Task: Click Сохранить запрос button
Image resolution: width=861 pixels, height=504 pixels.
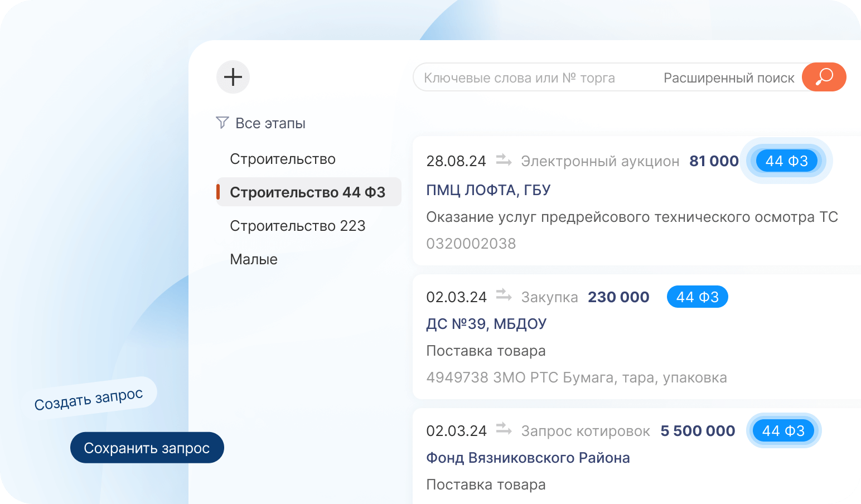Action: point(147,448)
